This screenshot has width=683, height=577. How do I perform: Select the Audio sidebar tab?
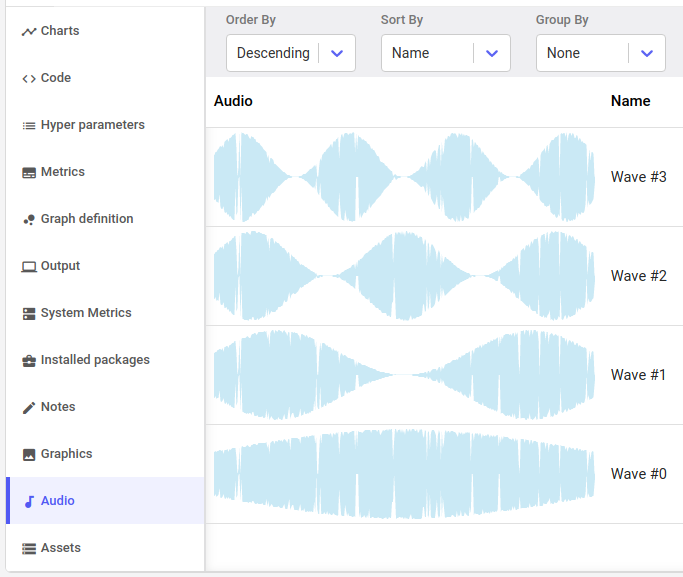pyautogui.click(x=105, y=500)
